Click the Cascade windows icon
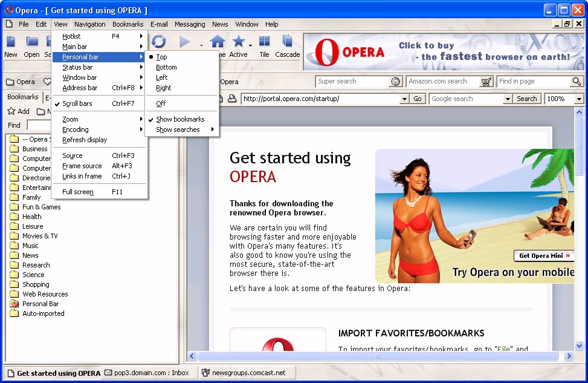588x383 pixels. point(287,41)
